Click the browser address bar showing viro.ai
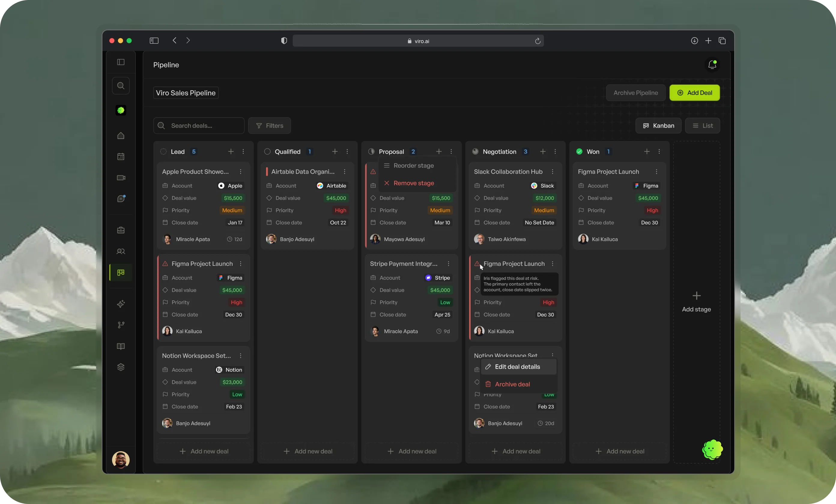This screenshot has height=504, width=836. [x=418, y=41]
